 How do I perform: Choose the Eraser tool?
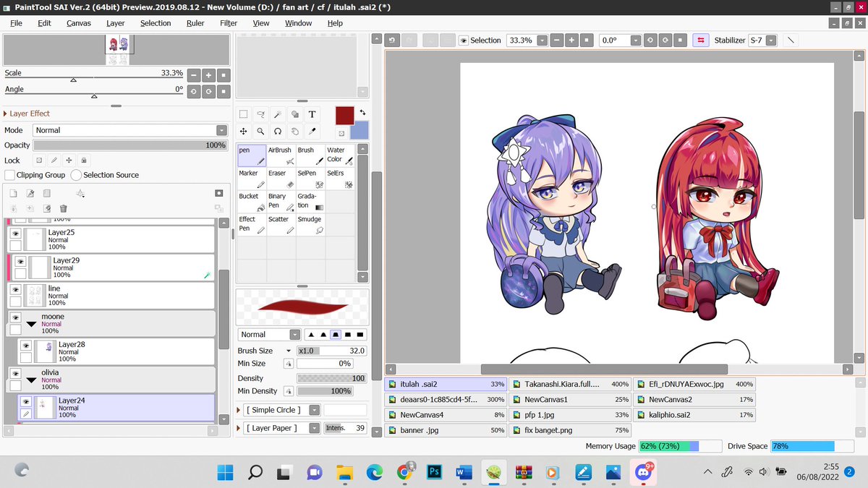[281, 179]
